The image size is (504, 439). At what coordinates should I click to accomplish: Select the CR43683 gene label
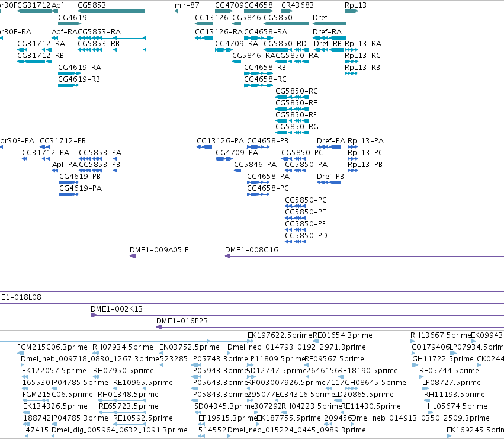(297, 5)
